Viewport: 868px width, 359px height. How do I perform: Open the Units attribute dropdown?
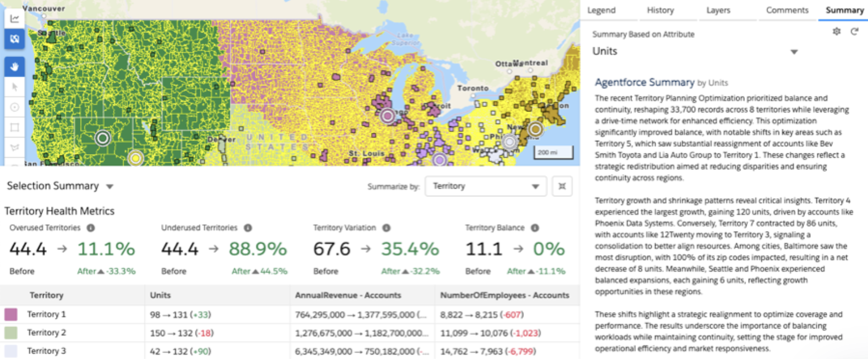tap(794, 52)
